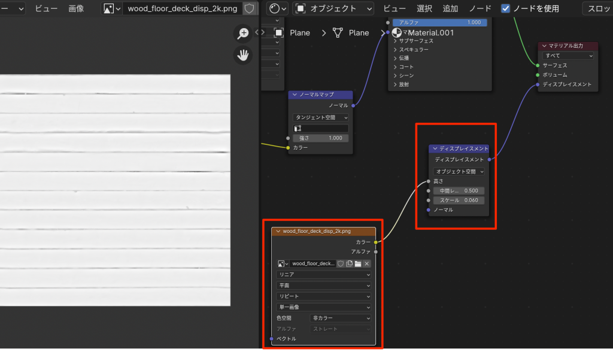
Task: Open the オブジェクト空間 dropdown in displacement node
Action: [459, 171]
